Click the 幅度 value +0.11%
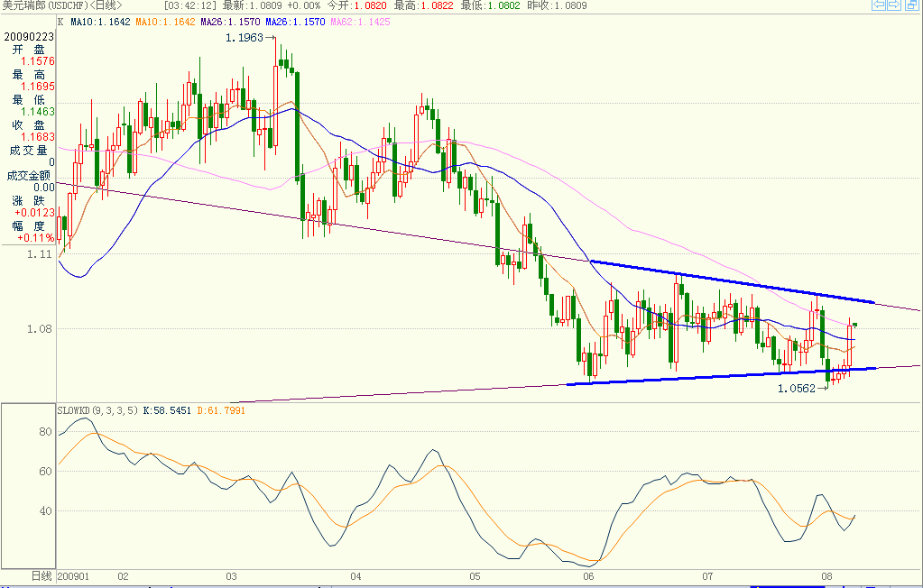Image resolution: width=923 pixels, height=588 pixels. (x=35, y=238)
